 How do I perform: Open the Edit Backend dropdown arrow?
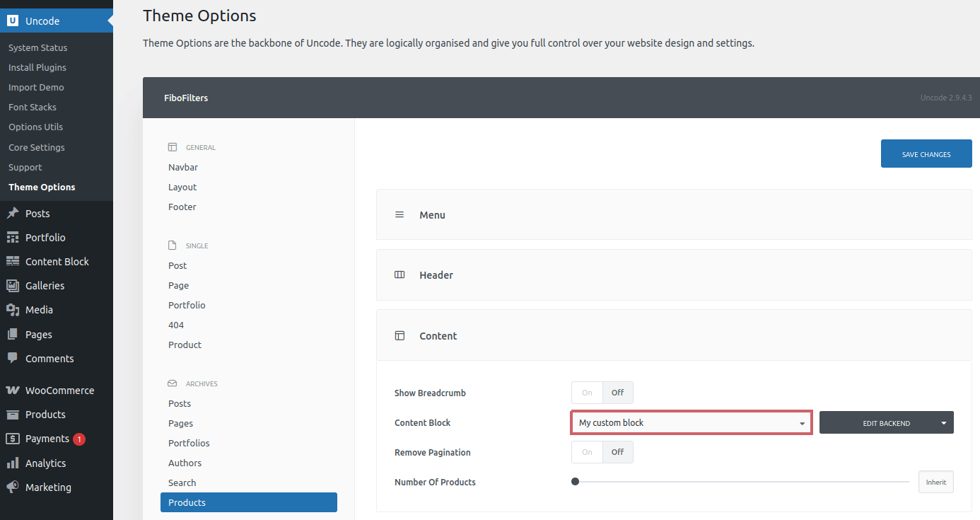tap(944, 423)
